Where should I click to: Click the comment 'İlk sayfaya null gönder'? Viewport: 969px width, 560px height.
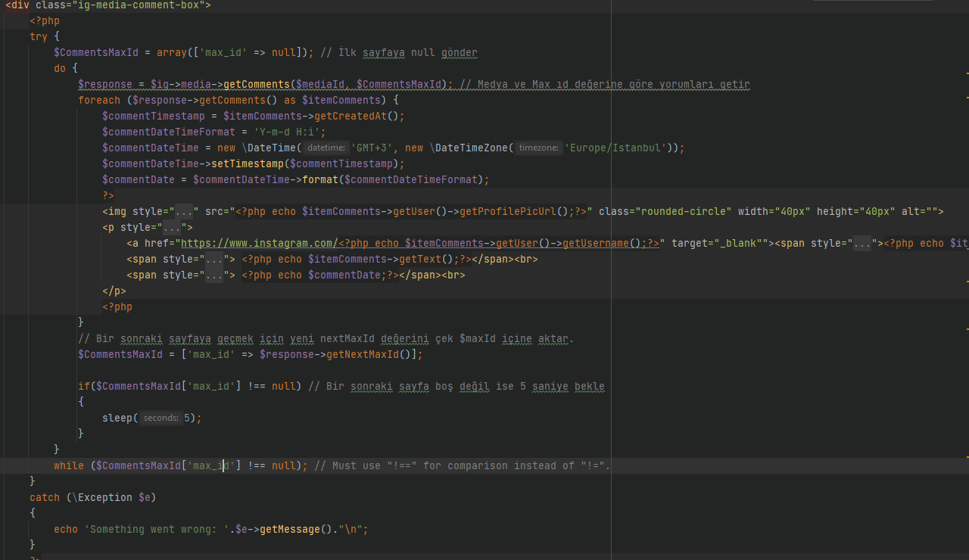coord(399,53)
